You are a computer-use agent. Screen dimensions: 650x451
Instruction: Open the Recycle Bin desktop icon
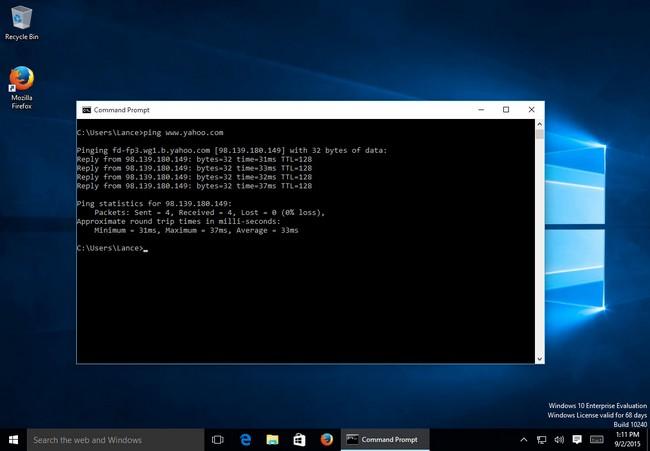click(22, 23)
